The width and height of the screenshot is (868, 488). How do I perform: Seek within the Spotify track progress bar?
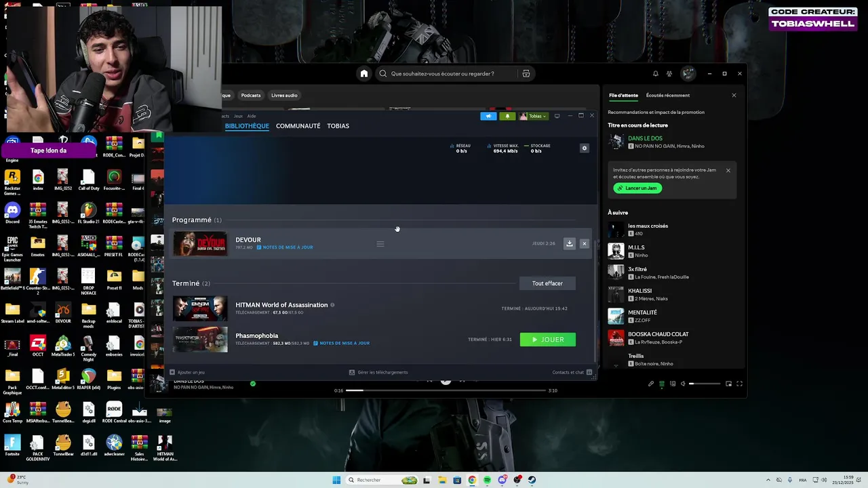(446, 390)
